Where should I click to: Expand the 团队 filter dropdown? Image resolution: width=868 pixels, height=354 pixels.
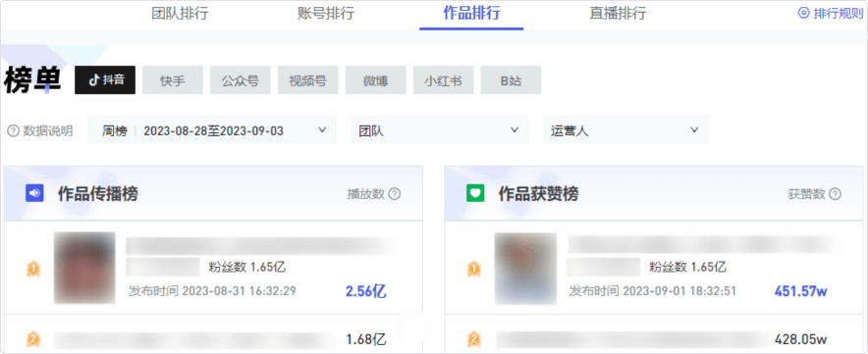440,130
